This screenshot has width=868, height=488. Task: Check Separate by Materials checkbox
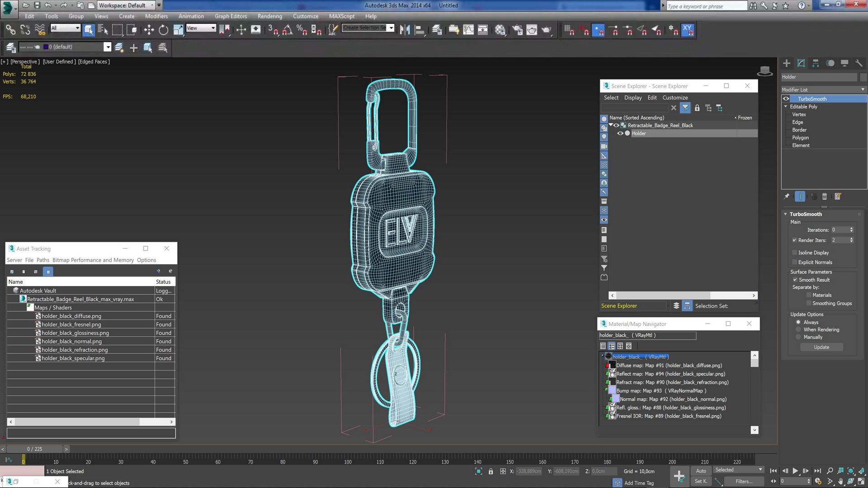[x=809, y=296]
